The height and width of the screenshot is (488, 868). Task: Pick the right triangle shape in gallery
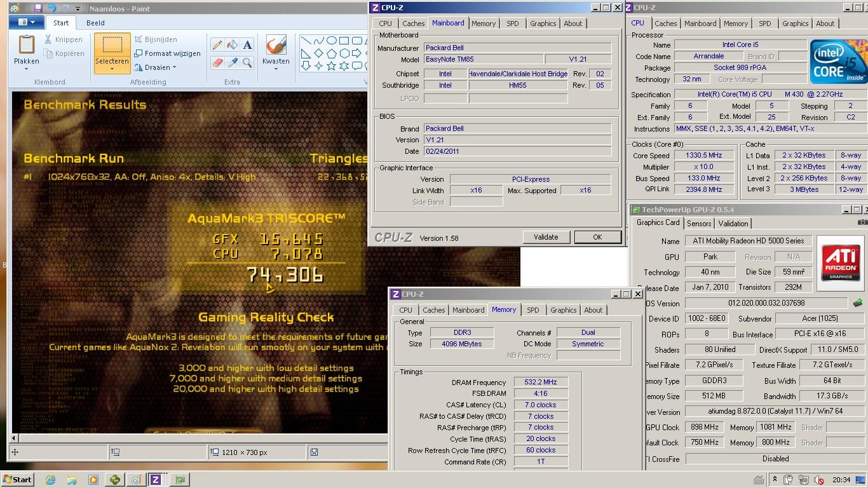(306, 53)
